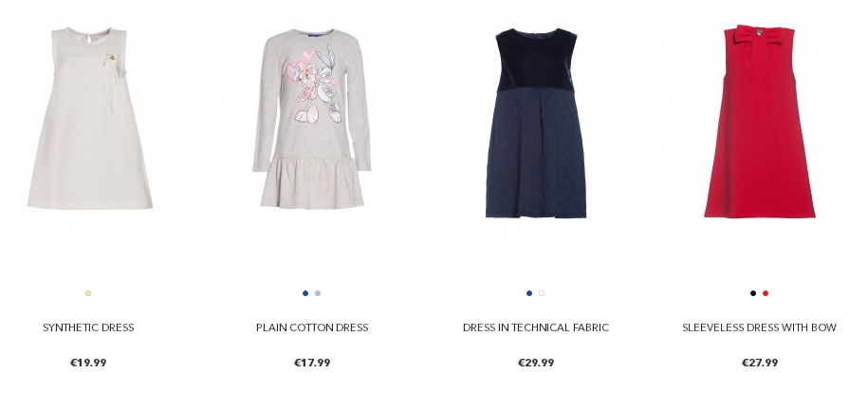
Task: Open the Synthetic Dress title link
Action: click(x=88, y=327)
